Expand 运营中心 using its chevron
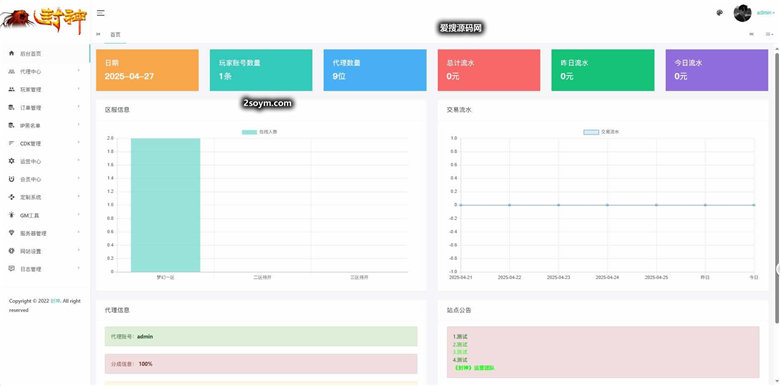780x386 pixels. tap(79, 161)
